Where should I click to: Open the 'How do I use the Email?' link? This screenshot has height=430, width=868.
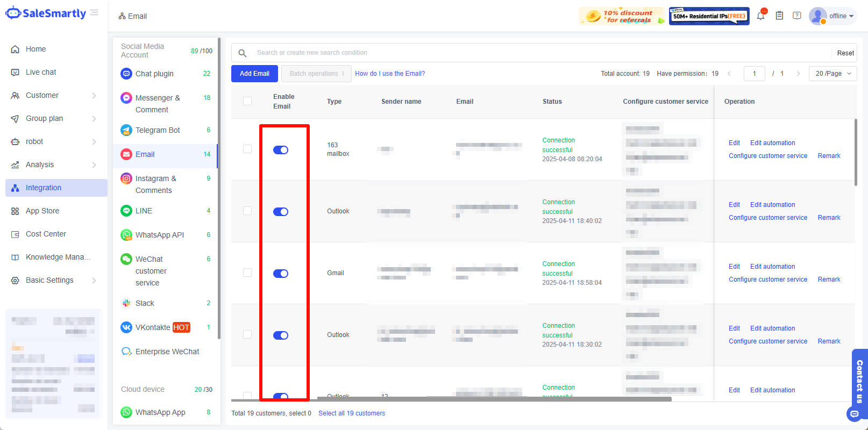coord(390,74)
